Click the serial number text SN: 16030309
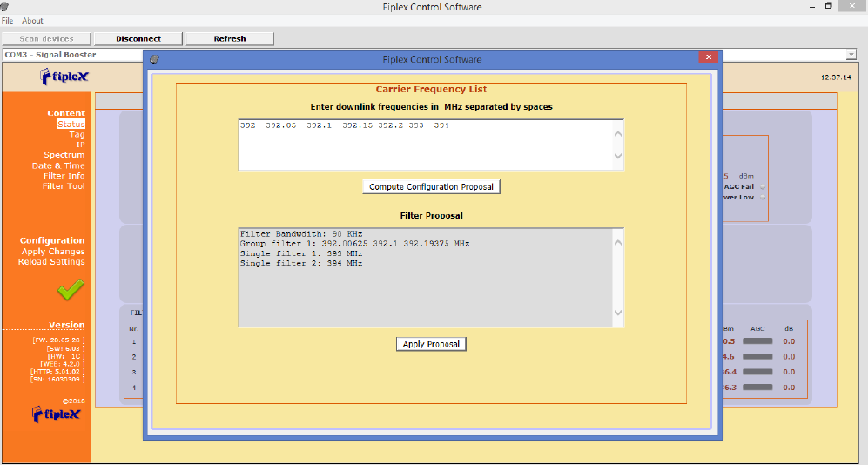 click(x=57, y=379)
